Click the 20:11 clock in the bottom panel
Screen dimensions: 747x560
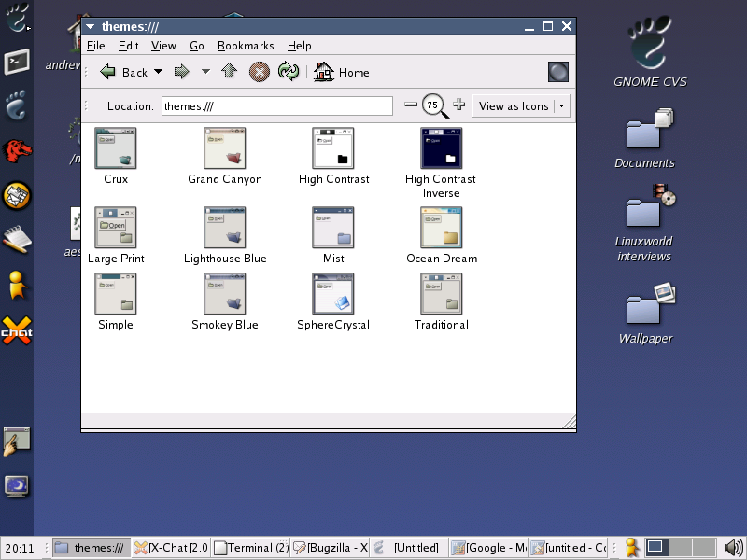[x=20, y=548]
